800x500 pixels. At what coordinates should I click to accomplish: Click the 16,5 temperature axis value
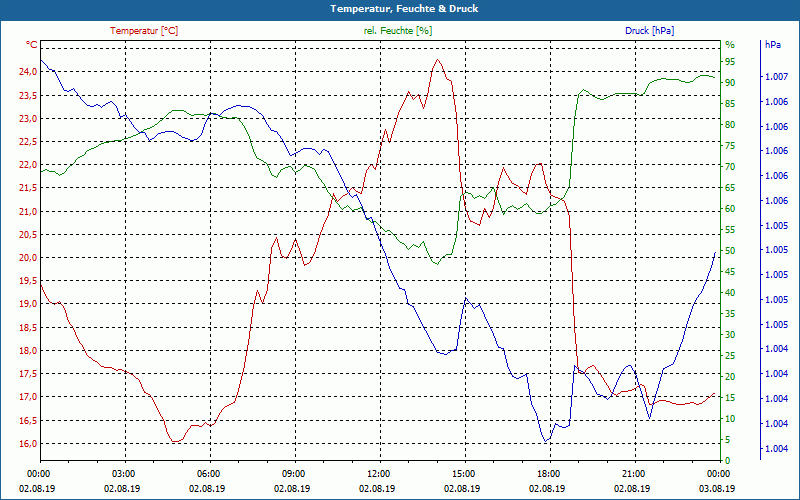[28, 420]
